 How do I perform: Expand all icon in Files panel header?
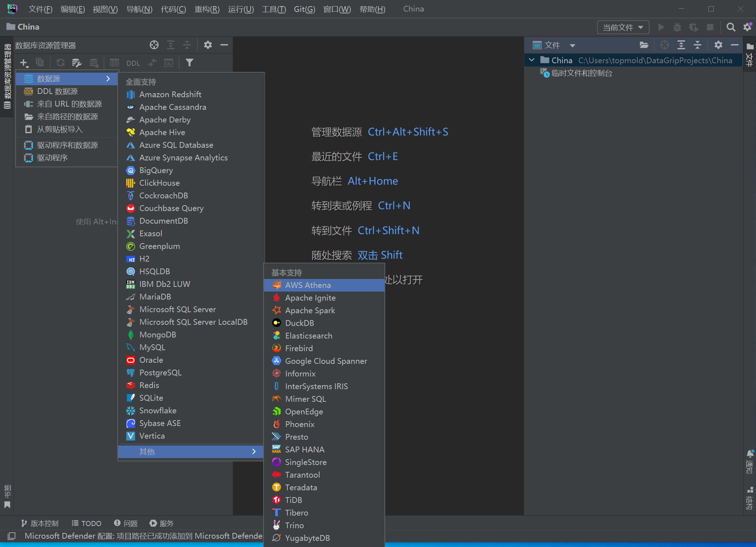[x=681, y=45]
